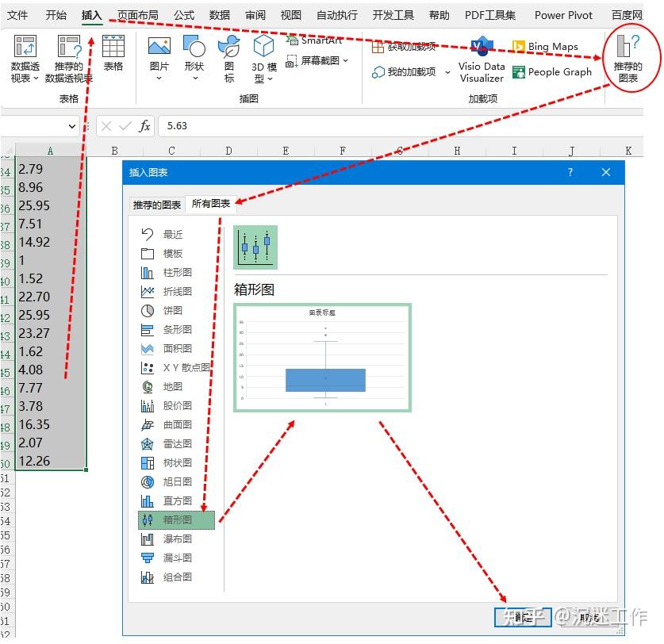Image resolution: width=664 pixels, height=644 pixels.
Task: Select 雷达图 (Radar) chart type
Action: [177, 443]
